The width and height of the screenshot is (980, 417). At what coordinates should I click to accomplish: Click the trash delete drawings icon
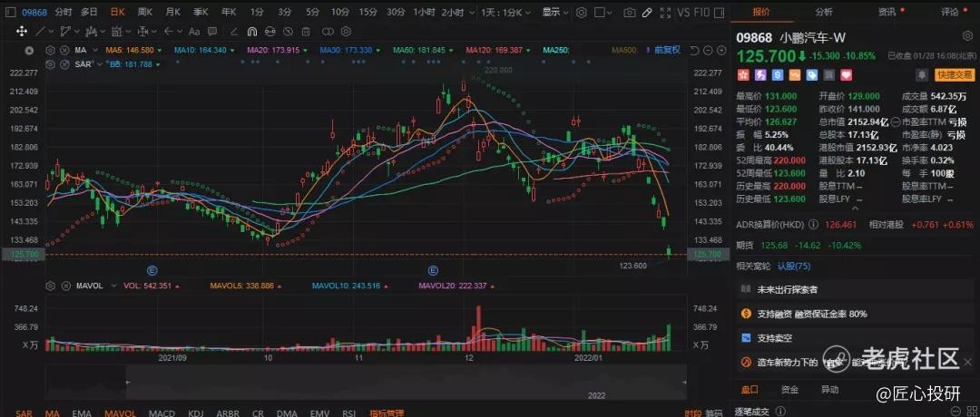(x=307, y=31)
